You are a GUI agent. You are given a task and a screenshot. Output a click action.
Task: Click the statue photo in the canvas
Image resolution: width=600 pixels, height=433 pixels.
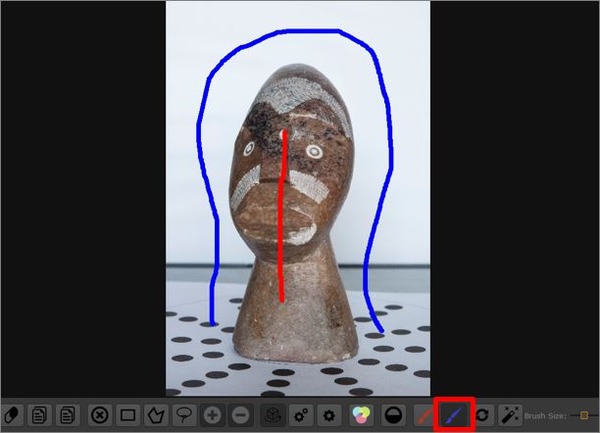[298, 198]
